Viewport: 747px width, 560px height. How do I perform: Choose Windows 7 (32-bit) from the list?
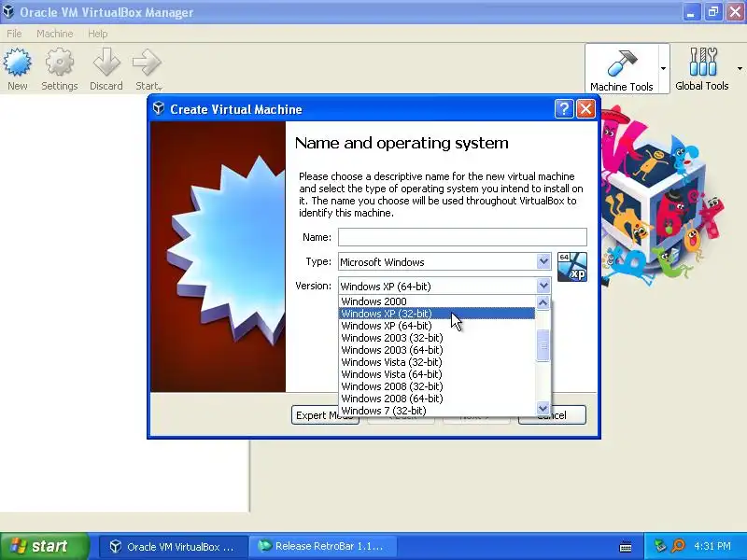[x=437, y=411]
